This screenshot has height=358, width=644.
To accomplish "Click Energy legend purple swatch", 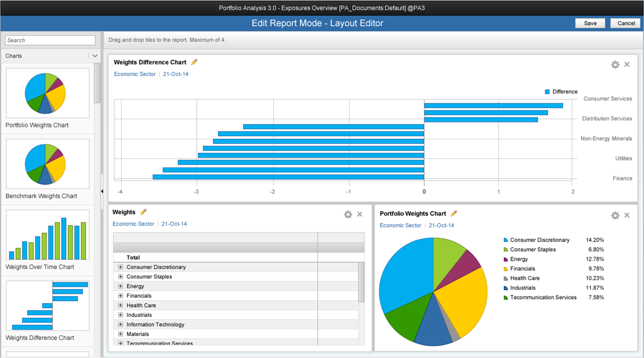I will coord(505,259).
